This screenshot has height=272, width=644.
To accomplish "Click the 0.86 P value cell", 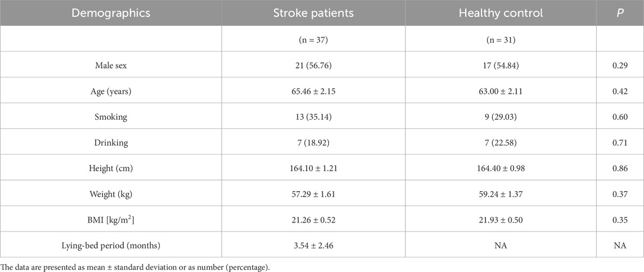I will [x=620, y=168].
